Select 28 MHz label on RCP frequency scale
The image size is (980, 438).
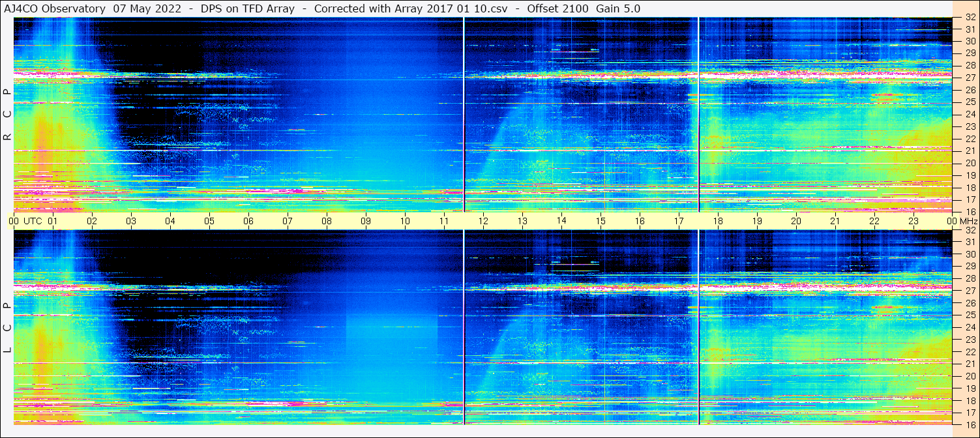[x=970, y=65]
